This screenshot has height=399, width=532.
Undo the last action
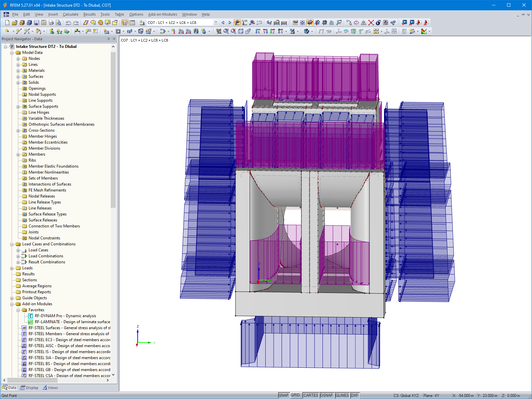[x=68, y=23]
